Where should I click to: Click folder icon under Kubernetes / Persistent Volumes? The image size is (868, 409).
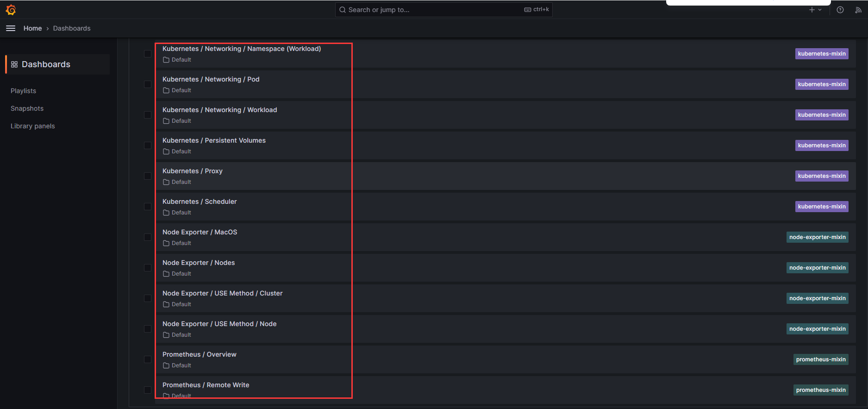point(166,151)
